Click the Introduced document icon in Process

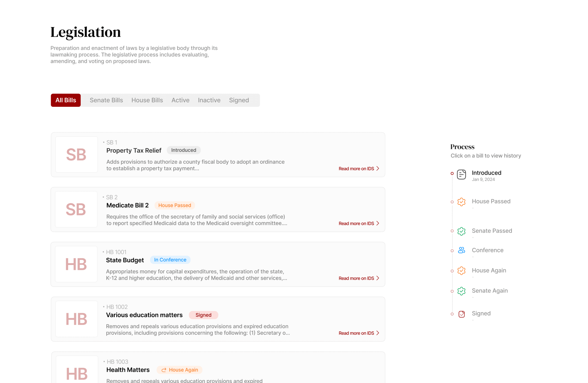(x=461, y=174)
